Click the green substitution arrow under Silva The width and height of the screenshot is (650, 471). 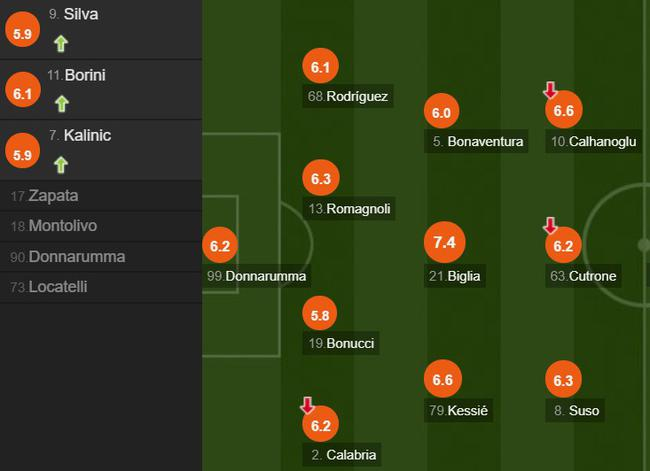pos(61,43)
